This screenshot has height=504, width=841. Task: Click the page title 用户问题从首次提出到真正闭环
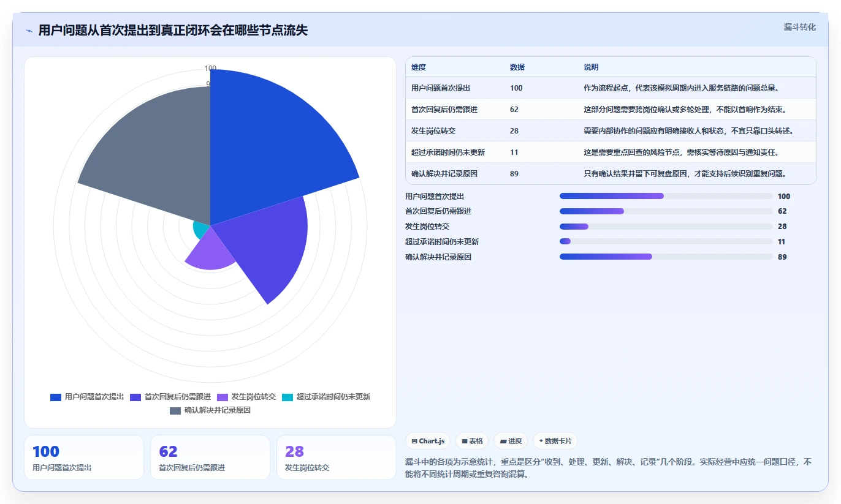tap(173, 31)
